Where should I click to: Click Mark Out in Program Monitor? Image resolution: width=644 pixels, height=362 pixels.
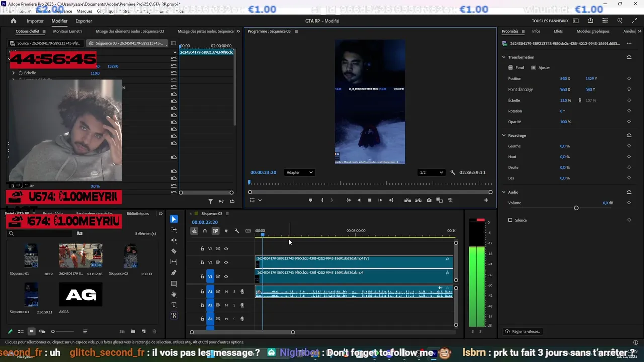(x=332, y=200)
